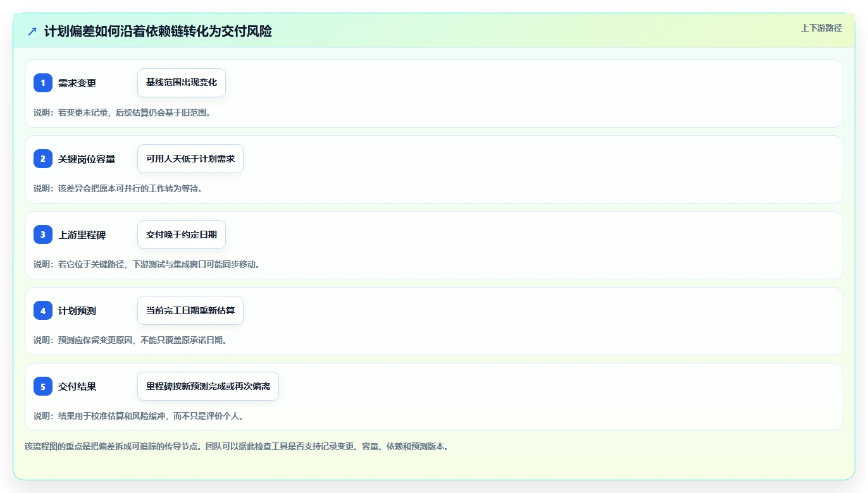
Task: Click the note 该差异会把原本可并行的工作转为等待
Action: (118, 188)
